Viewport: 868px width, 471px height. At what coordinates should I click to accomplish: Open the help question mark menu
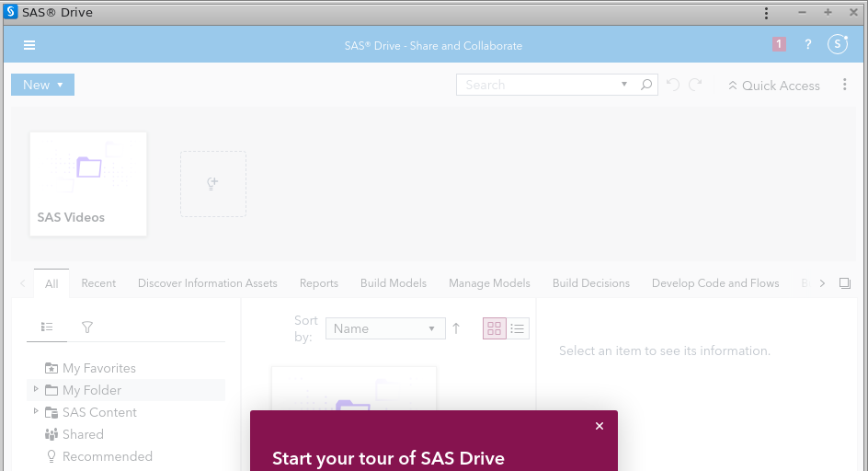point(808,45)
